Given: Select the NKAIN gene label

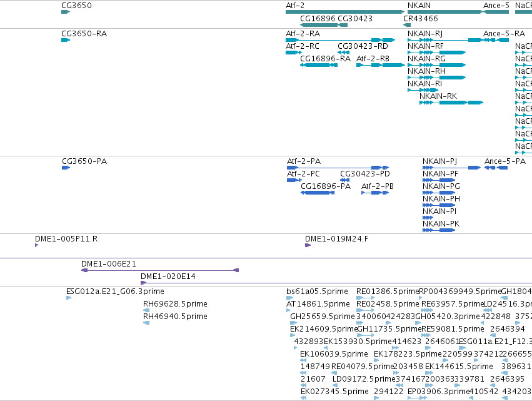Looking at the screenshot, I should (419, 6).
